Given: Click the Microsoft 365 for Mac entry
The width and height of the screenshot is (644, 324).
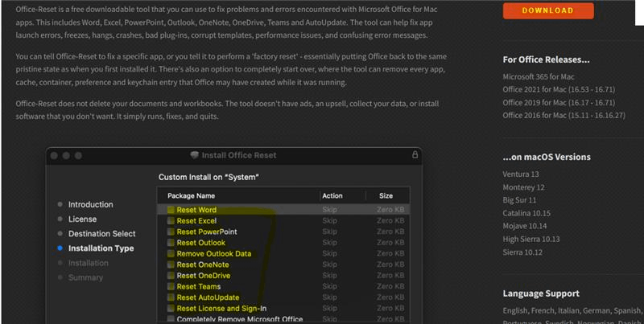Looking at the screenshot, I should pos(539,76).
